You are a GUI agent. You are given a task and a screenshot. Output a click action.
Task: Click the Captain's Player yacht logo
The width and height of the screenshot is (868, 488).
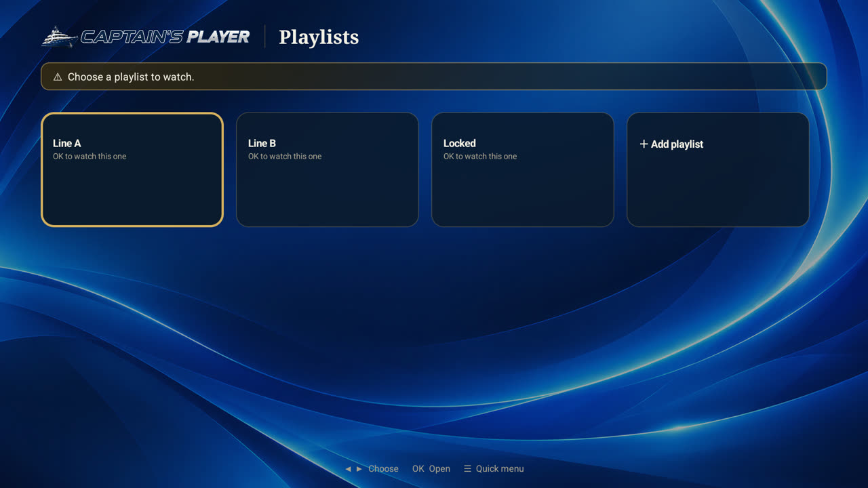(x=146, y=37)
